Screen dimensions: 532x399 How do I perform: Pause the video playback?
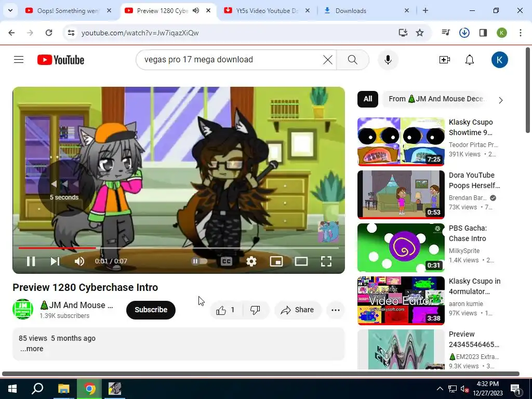31,261
